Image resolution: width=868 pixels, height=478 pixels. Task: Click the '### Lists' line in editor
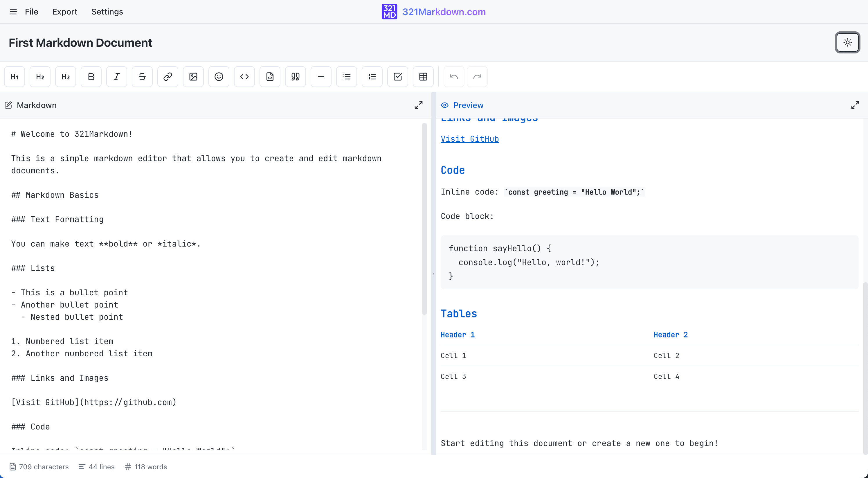pos(33,268)
